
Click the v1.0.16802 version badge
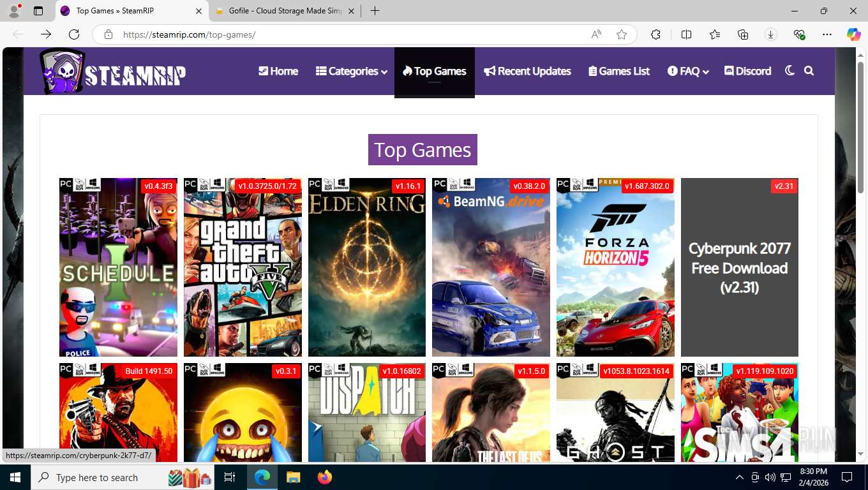401,371
